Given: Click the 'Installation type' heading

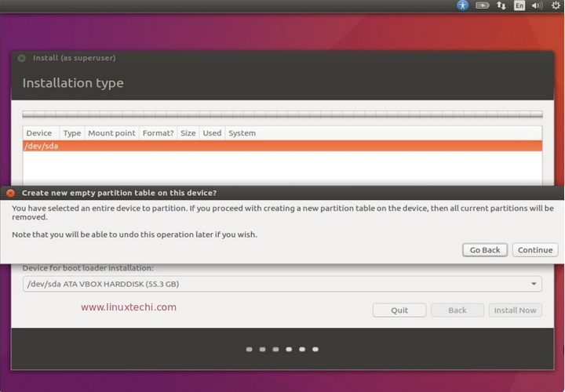Looking at the screenshot, I should [x=73, y=83].
